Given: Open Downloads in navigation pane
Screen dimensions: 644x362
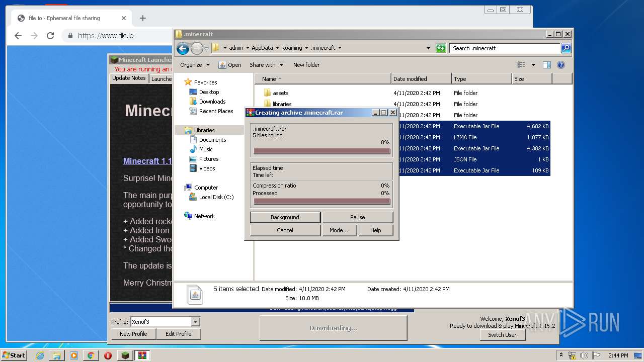Looking at the screenshot, I should [212, 102].
